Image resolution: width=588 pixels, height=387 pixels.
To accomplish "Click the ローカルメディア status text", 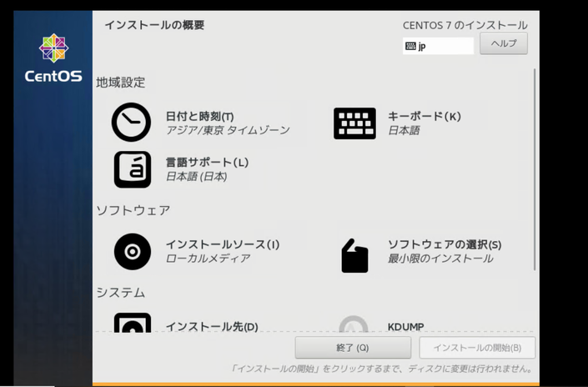I will tap(208, 259).
